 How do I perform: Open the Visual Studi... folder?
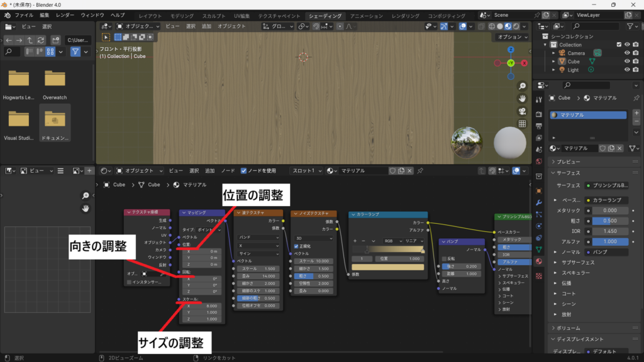coord(18,125)
